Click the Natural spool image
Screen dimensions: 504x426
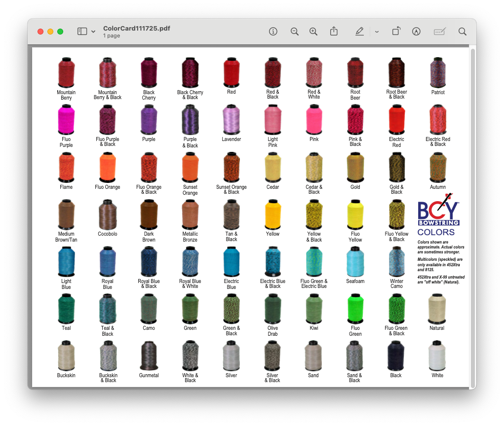(437, 309)
